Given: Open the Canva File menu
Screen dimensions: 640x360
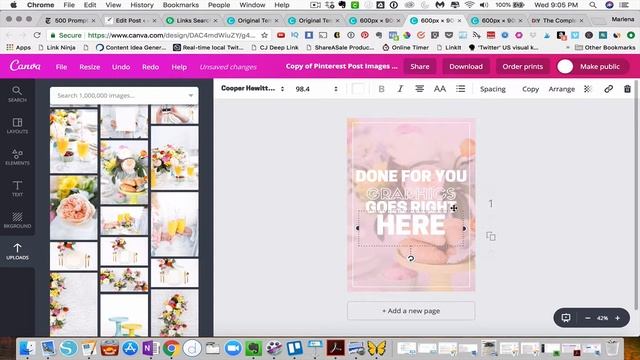Looking at the screenshot, I should tap(61, 67).
